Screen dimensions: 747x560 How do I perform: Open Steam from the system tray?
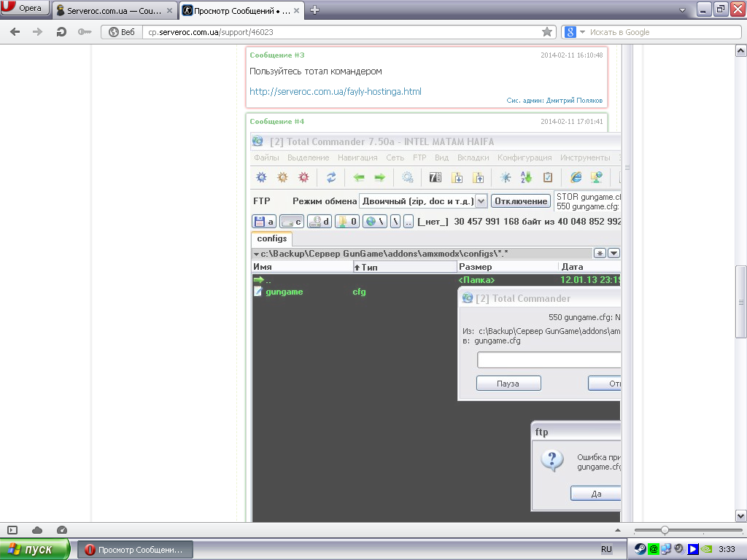(x=640, y=549)
